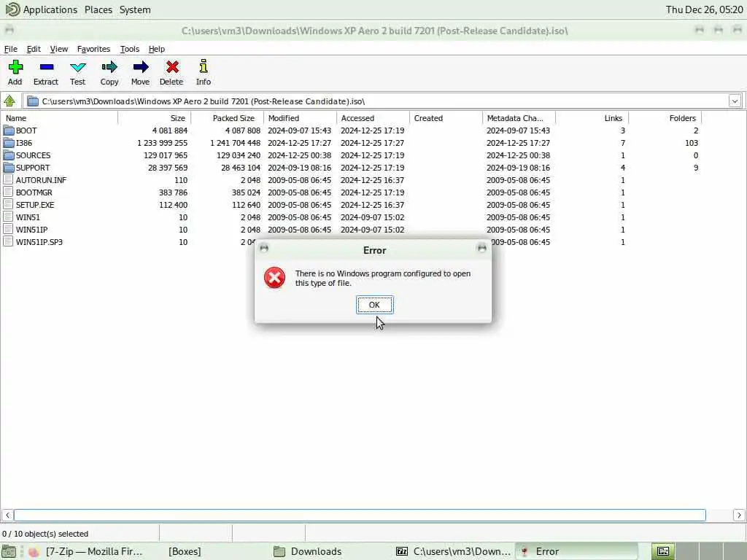
Task: Open the File menu
Action: 10,49
